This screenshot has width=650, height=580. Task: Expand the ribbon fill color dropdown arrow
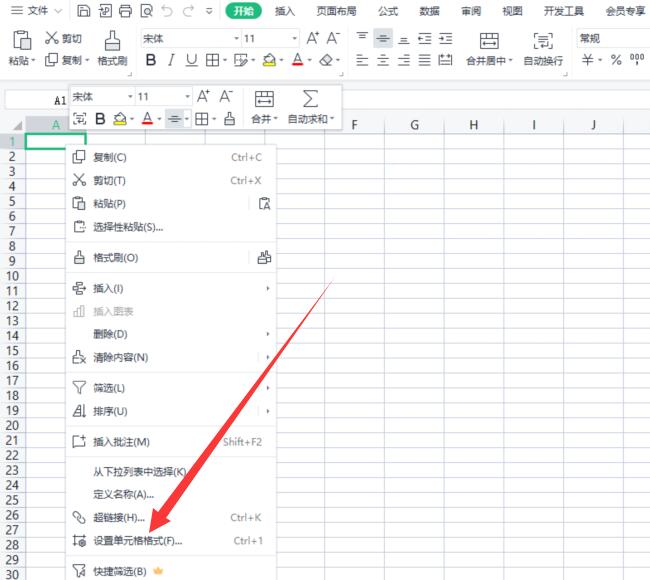pyautogui.click(x=281, y=61)
